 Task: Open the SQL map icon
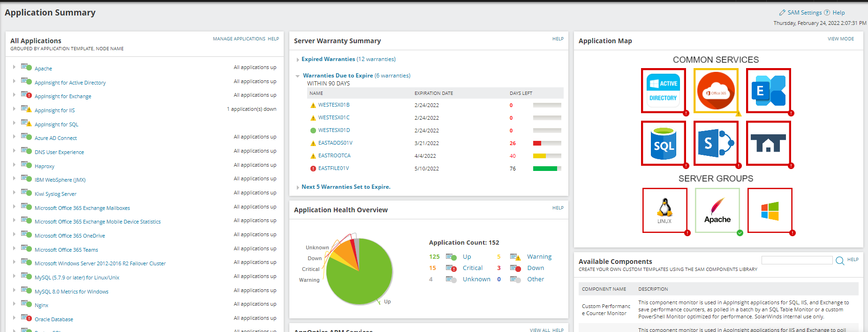click(663, 143)
